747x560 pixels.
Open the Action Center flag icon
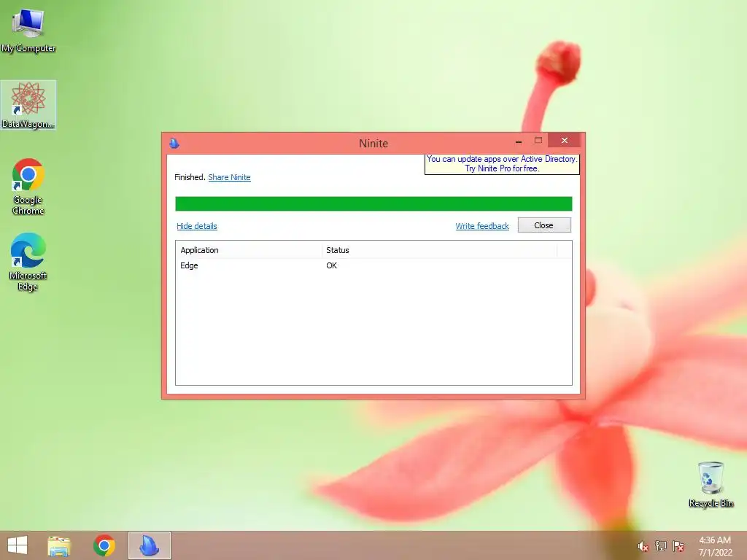(678, 546)
